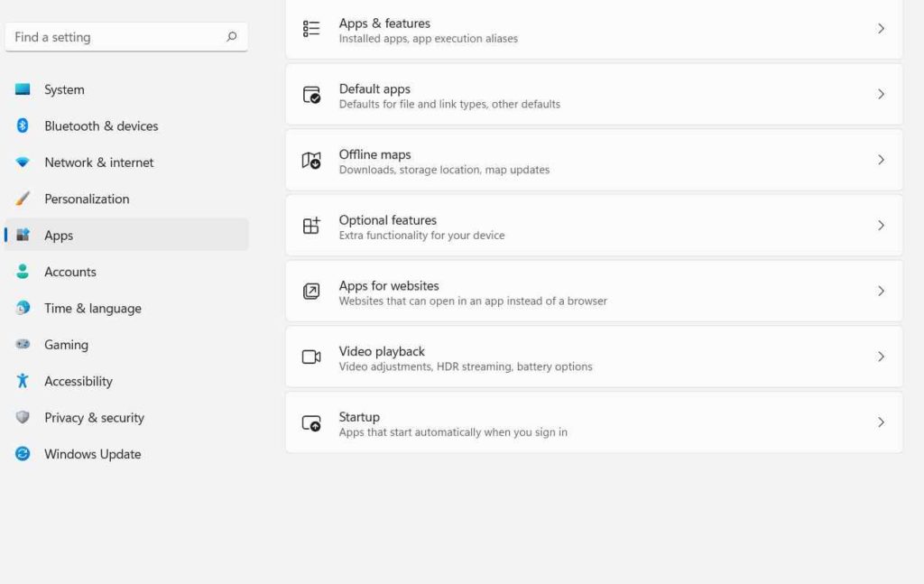This screenshot has width=924, height=584.
Task: Click the Gaming controller icon
Action: click(x=23, y=344)
